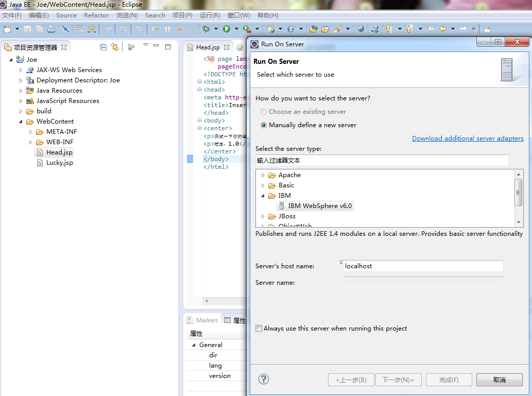Expand the JBoss server folder
Screen dimensions: 532x396
click(x=263, y=216)
